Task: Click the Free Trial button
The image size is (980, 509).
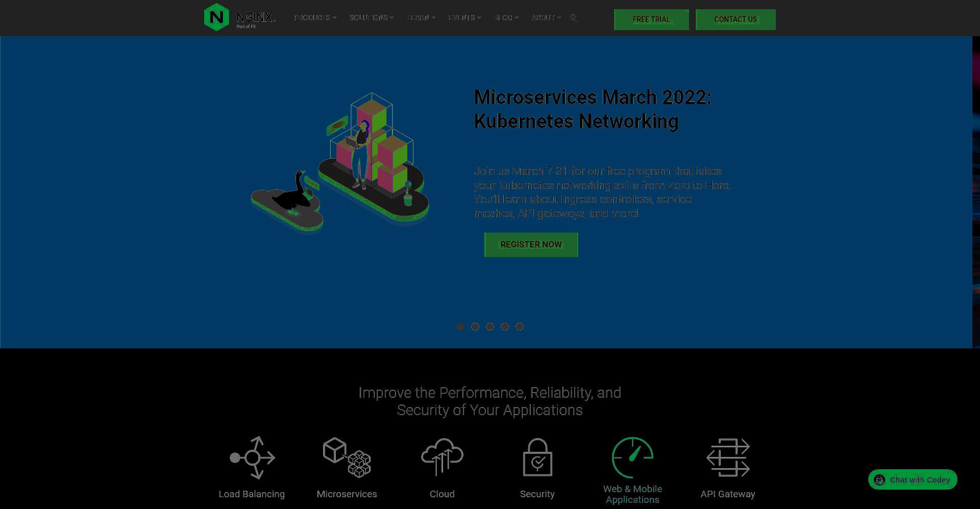Action: tap(651, 19)
